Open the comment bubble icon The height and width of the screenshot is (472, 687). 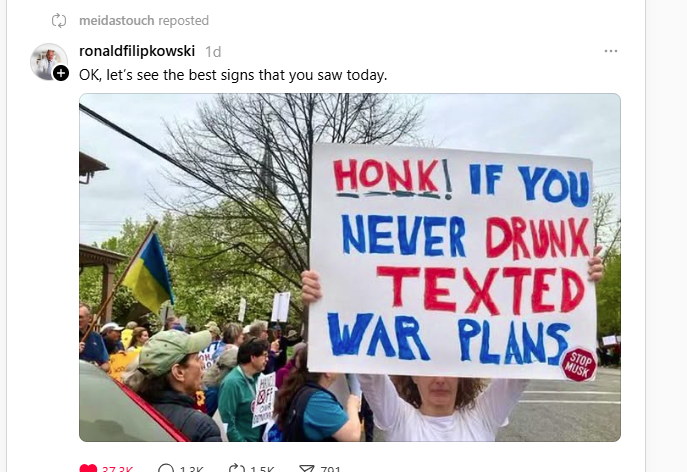[166, 468]
